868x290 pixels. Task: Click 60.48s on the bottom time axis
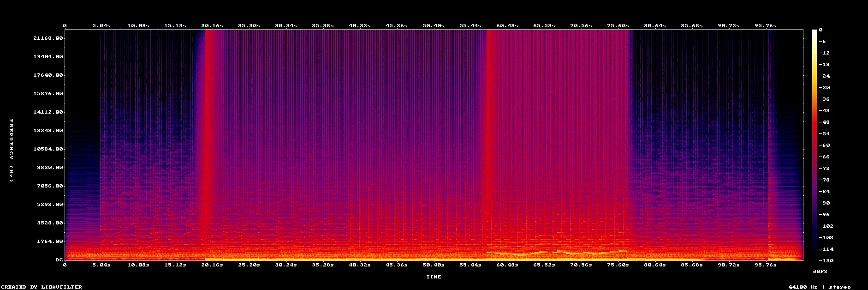(507, 265)
